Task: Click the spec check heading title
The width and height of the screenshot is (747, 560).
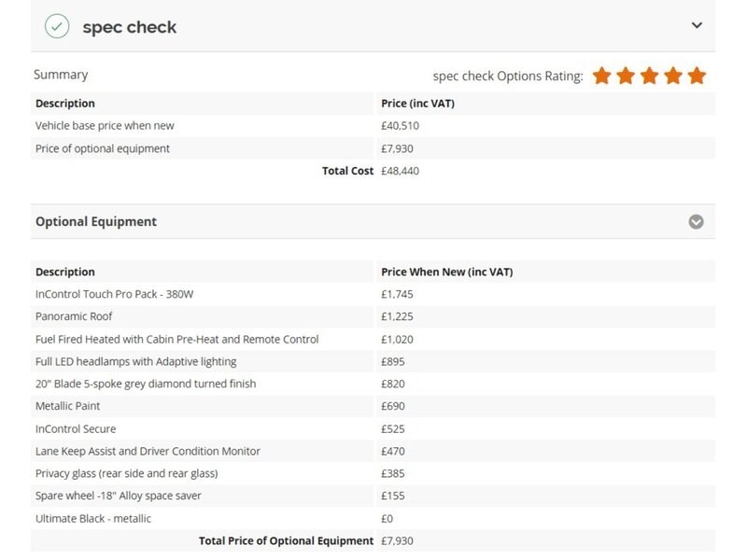Action: point(130,27)
